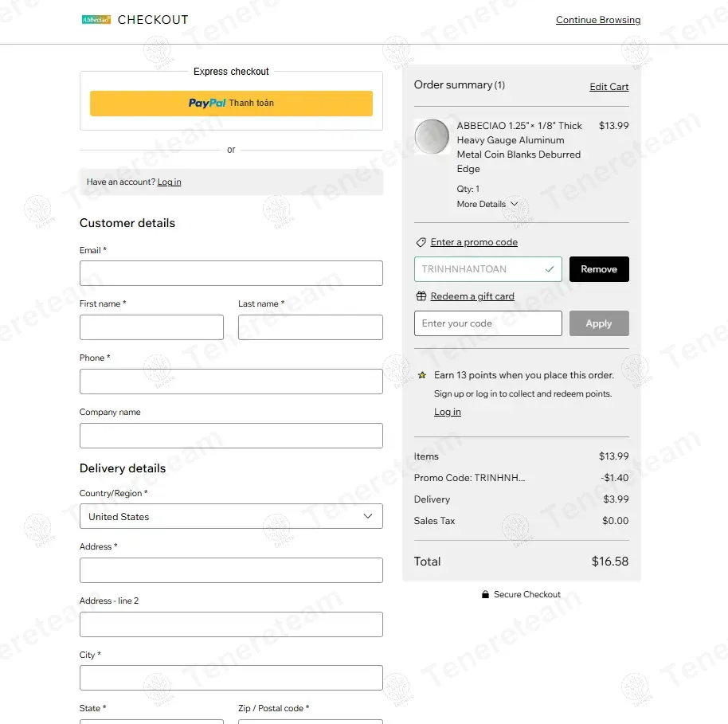Click the TRINHNHANTOAN promo code field

click(488, 269)
